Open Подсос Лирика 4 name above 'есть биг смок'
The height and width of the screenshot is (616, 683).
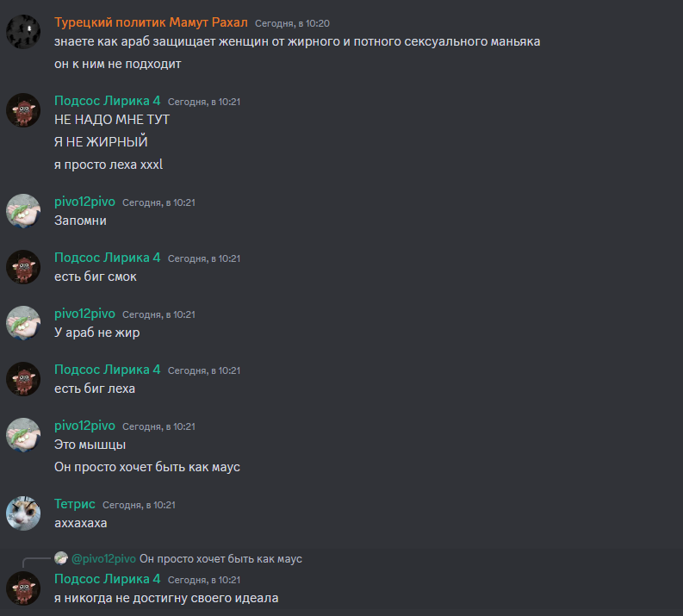[107, 258]
